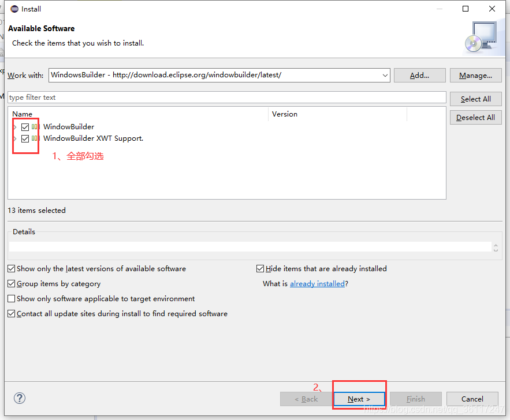
Task: Click the Details scroll stepper arrows
Action: click(x=496, y=247)
